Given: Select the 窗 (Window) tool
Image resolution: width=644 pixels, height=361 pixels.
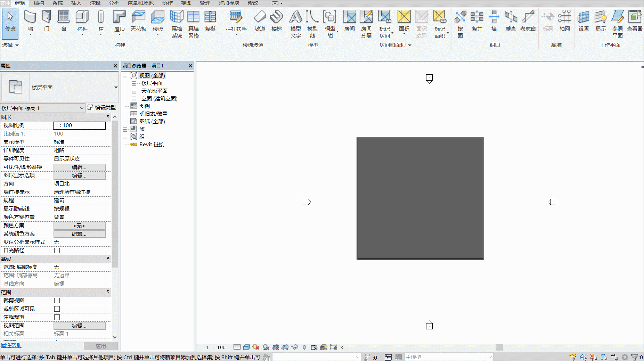Looking at the screenshot, I should click(x=64, y=21).
